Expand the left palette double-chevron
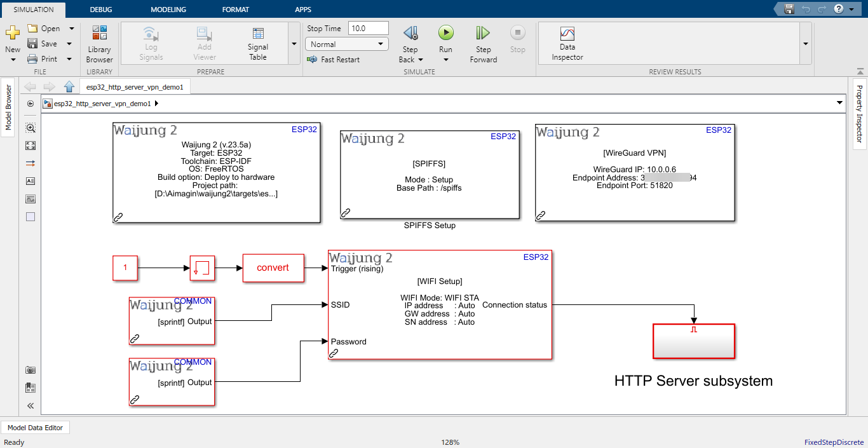 tap(31, 405)
